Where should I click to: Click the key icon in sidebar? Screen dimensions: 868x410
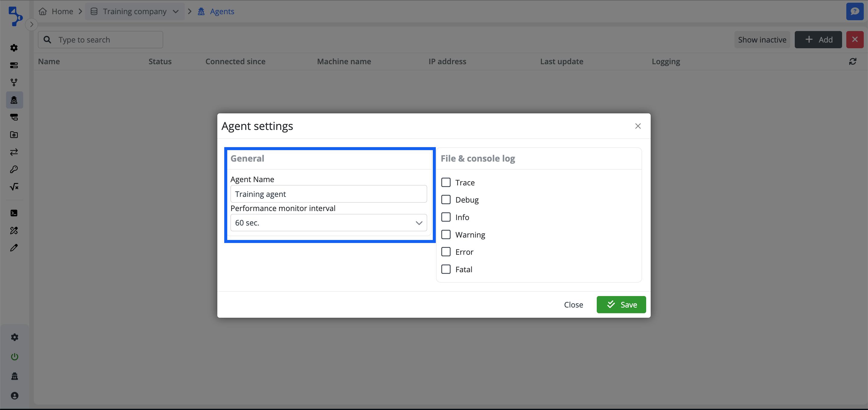click(x=14, y=169)
